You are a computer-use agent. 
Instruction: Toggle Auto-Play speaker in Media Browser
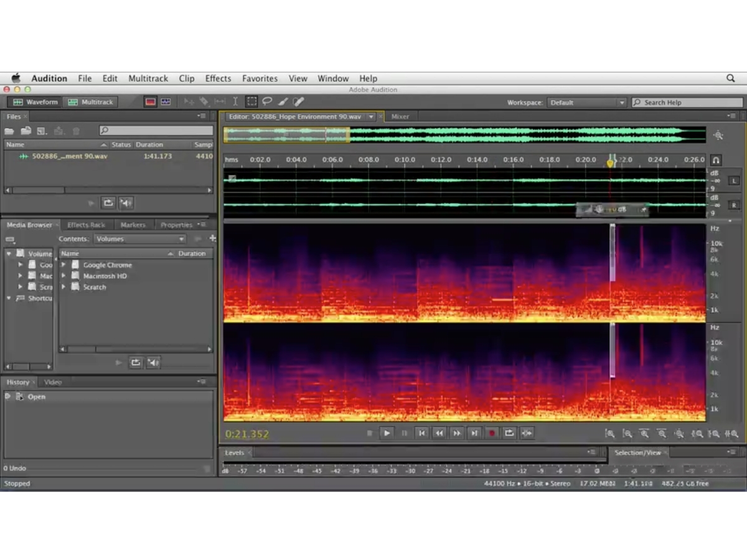(x=153, y=363)
